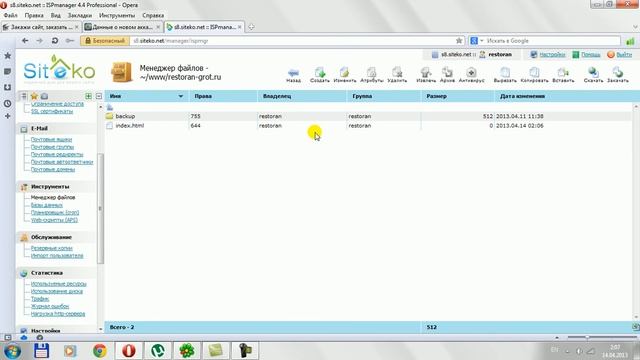Click the Настройки link at top right
This screenshot has height=360, width=640.
click(x=552, y=54)
